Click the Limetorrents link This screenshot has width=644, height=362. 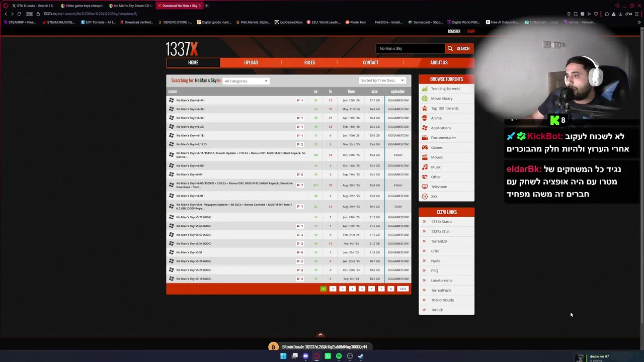pyautogui.click(x=441, y=281)
